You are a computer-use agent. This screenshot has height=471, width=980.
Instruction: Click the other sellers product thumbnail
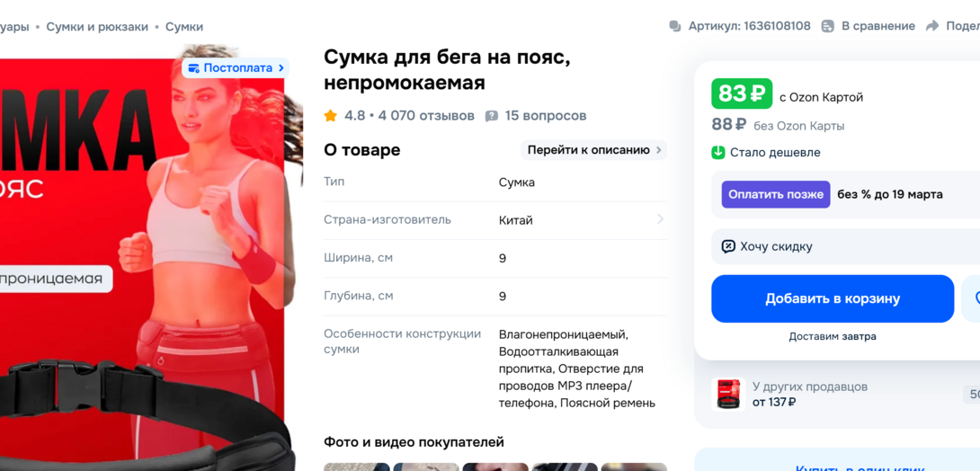tap(729, 395)
